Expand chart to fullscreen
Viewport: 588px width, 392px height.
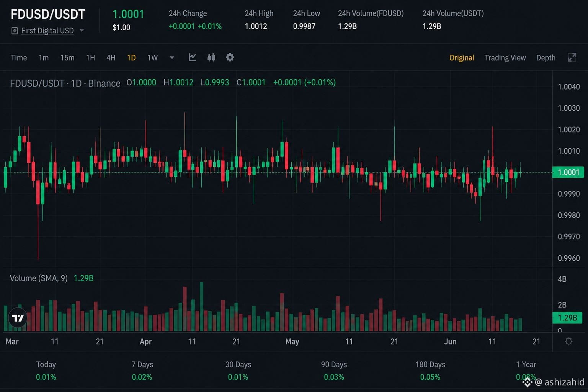[572, 57]
